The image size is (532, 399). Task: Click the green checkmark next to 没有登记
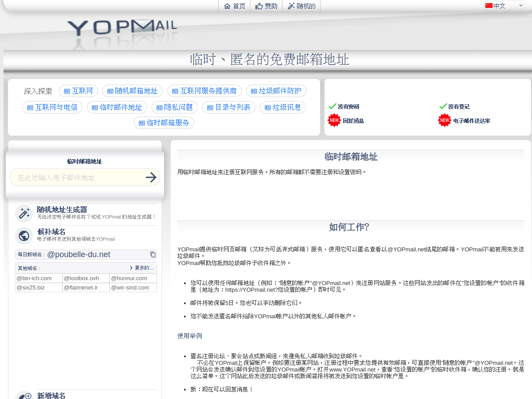[443, 106]
